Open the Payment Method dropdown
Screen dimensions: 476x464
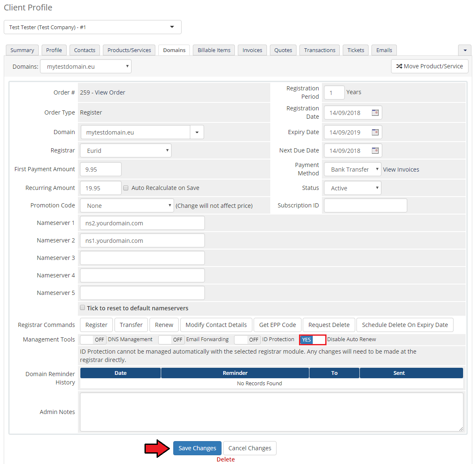coord(352,170)
